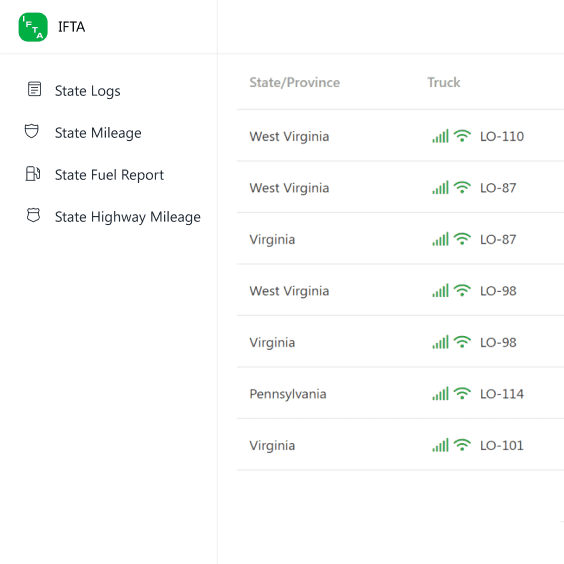Click the Pennsylvania state cell
The height and width of the screenshot is (564, 564).
[288, 394]
